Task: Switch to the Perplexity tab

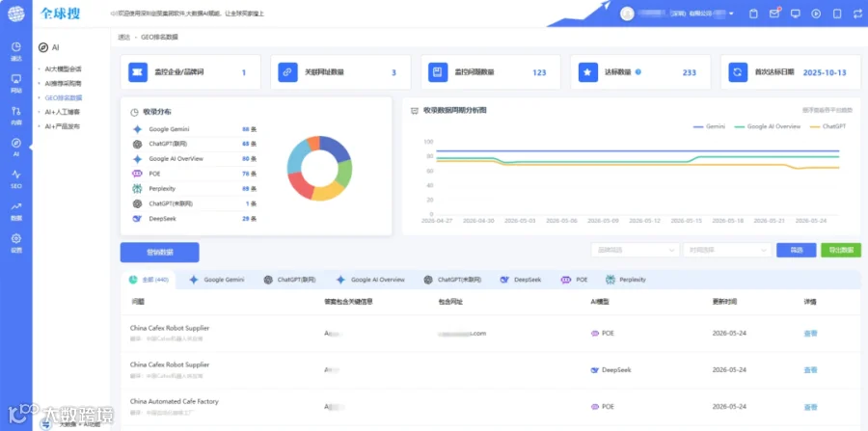Action: click(x=626, y=280)
